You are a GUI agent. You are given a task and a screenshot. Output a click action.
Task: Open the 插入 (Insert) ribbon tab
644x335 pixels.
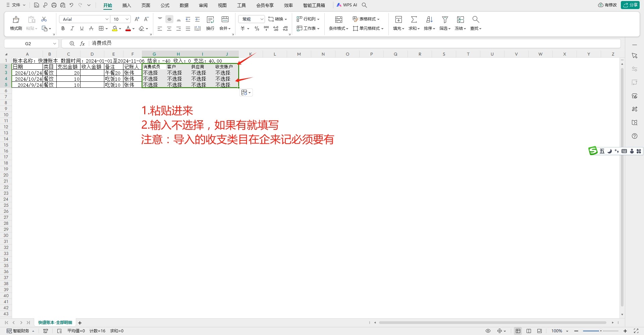click(126, 5)
